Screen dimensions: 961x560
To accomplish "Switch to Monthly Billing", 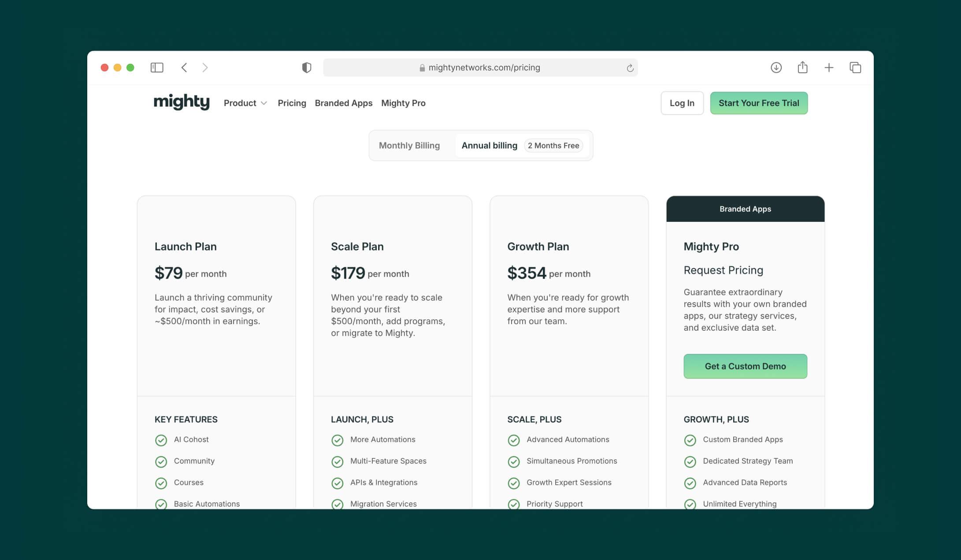I will point(409,145).
